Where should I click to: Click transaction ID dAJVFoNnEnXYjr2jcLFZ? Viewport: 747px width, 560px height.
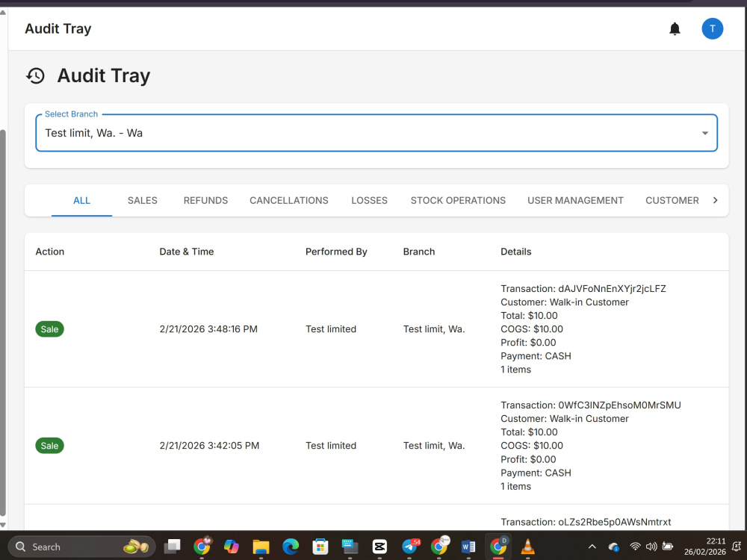click(612, 288)
